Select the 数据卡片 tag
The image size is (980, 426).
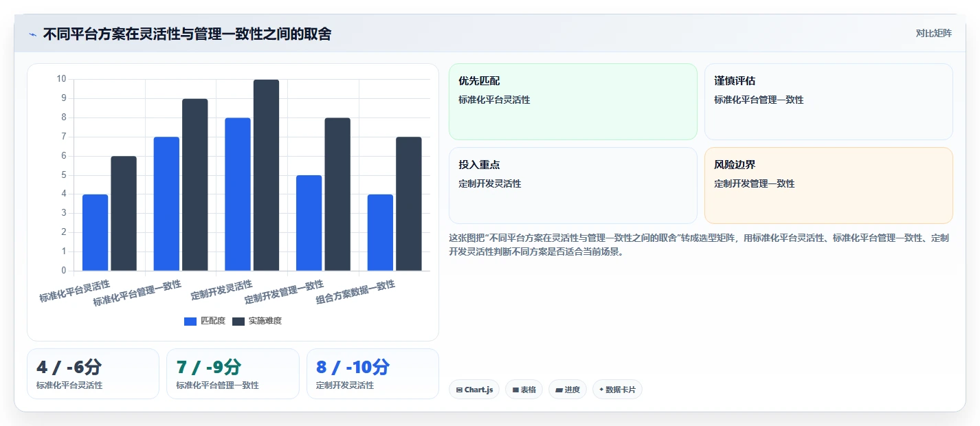(617, 390)
